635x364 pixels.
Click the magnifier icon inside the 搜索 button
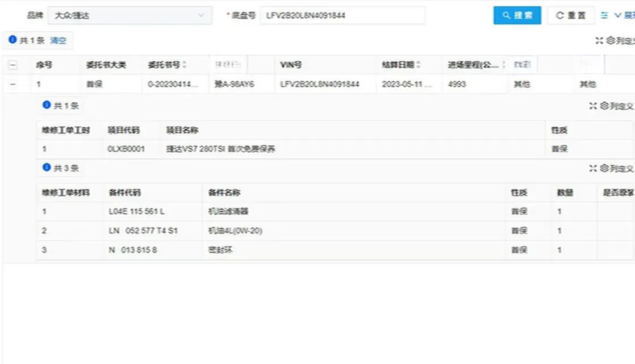pyautogui.click(x=507, y=15)
